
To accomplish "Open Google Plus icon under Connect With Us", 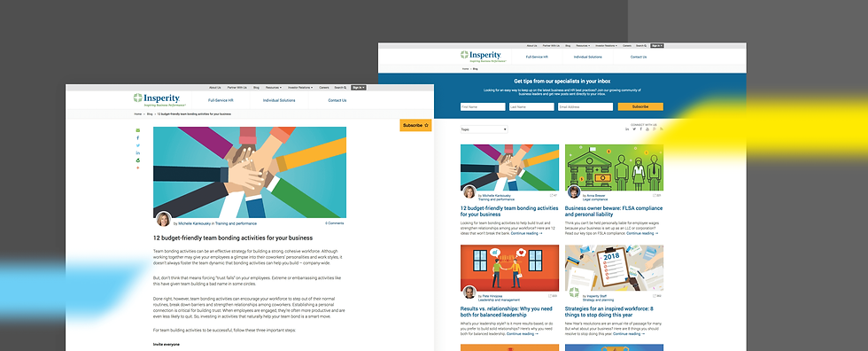I will point(654,129).
